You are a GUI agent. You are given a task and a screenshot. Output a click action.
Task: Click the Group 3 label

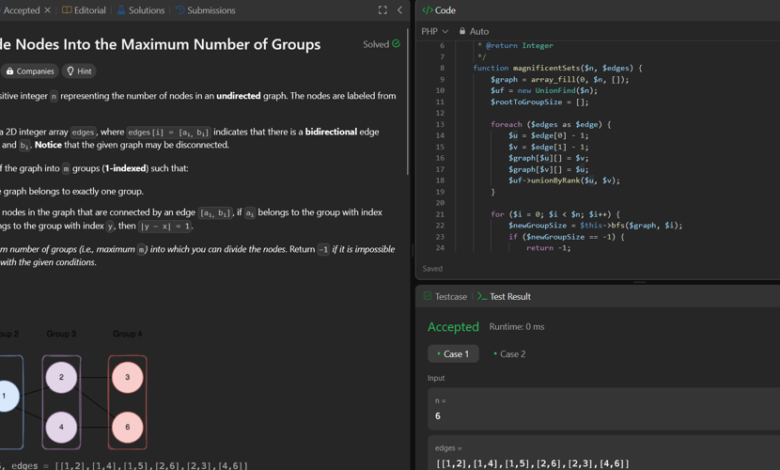point(61,334)
